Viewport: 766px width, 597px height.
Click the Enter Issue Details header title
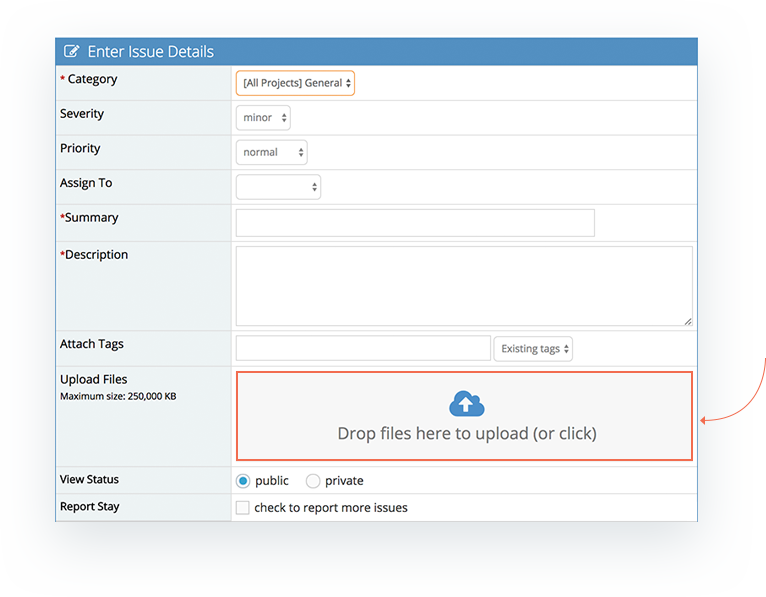click(x=150, y=52)
